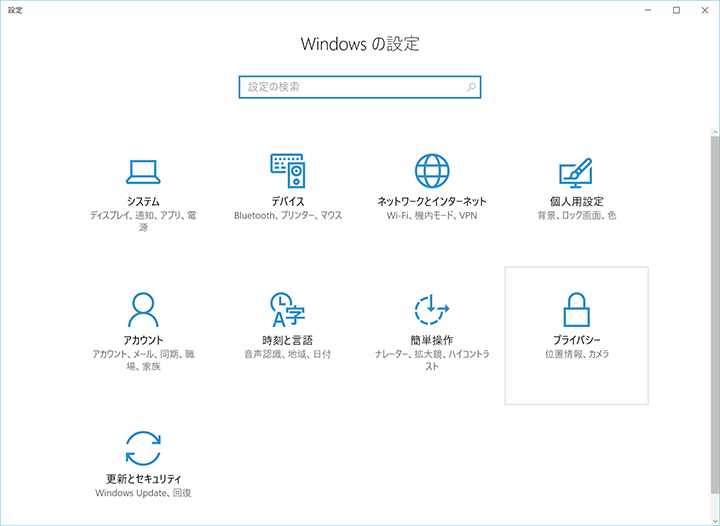Maximize the 設定 window
This screenshot has width=720, height=526.
[676, 10]
